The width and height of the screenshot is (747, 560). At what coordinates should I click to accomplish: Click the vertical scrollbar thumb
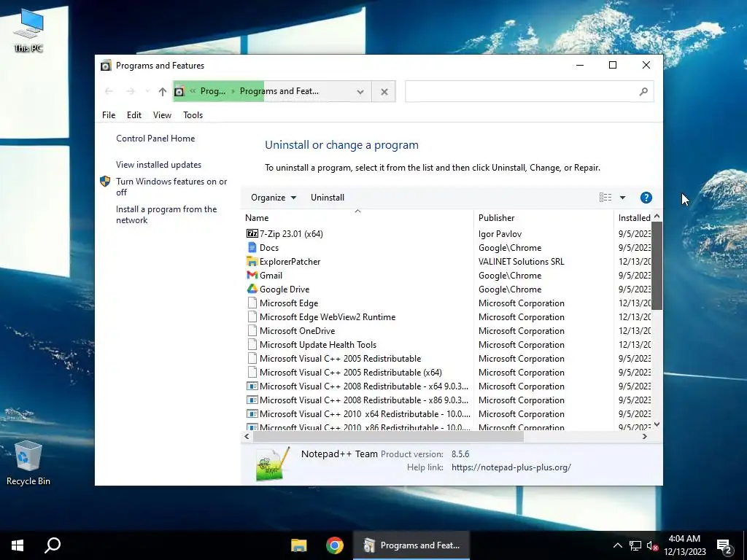(x=657, y=265)
